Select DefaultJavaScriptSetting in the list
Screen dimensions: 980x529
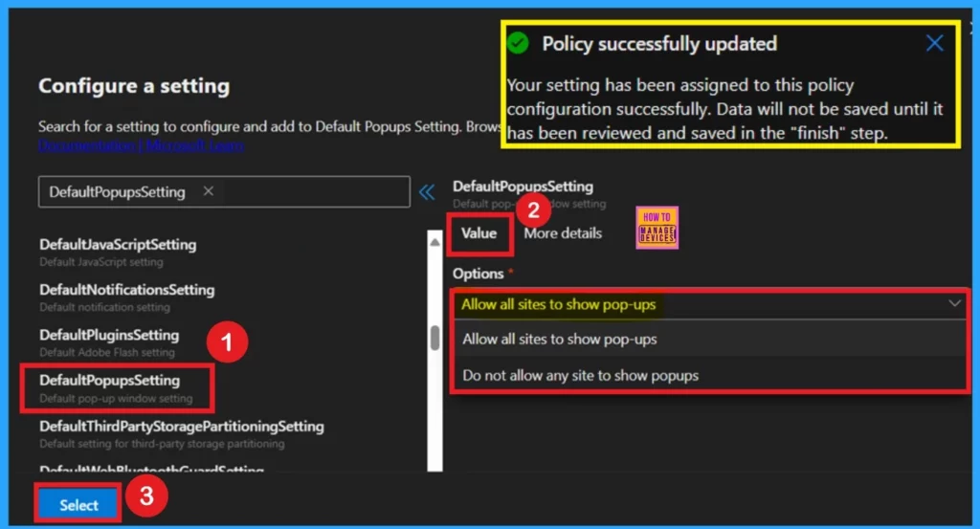pos(118,252)
